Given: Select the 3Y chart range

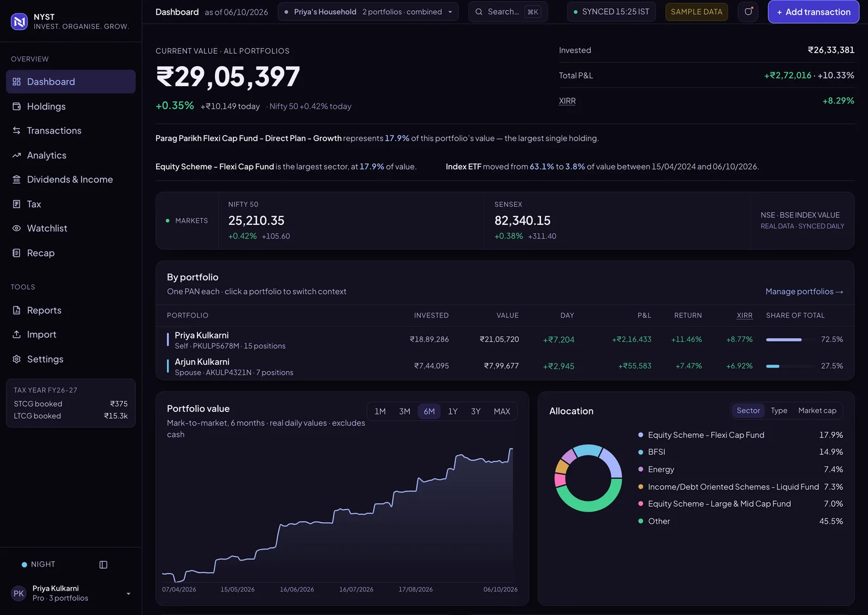Looking at the screenshot, I should 476,411.
